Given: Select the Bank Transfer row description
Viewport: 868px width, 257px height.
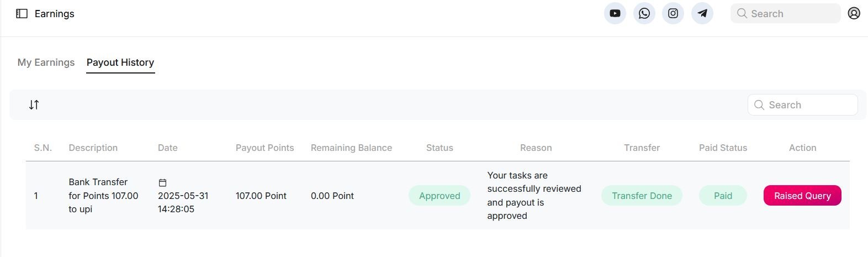Looking at the screenshot, I should 103,196.
